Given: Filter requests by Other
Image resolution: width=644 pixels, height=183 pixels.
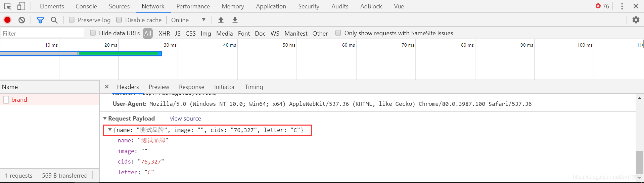Looking at the screenshot, I should (320, 33).
